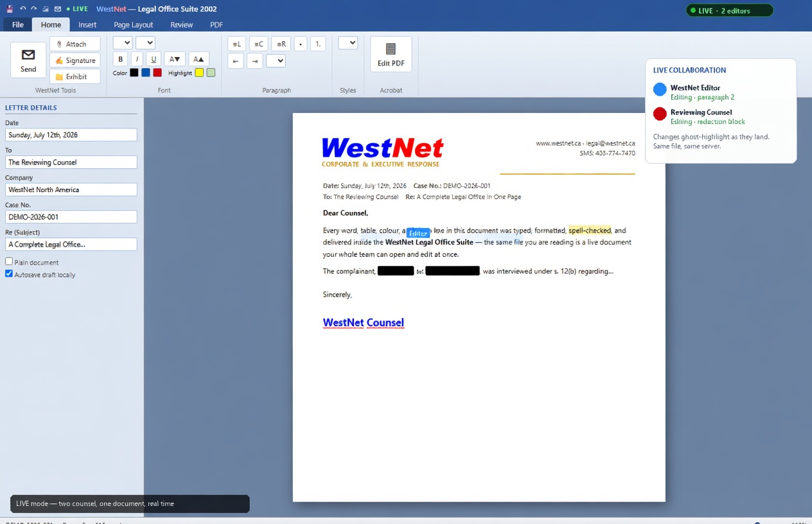Click the To field containing The Reviewing Counsel
The image size is (812, 524).
point(71,162)
